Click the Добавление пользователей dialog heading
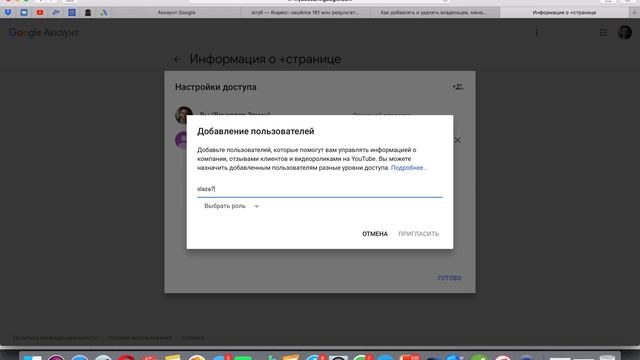640x360 pixels. [256, 131]
